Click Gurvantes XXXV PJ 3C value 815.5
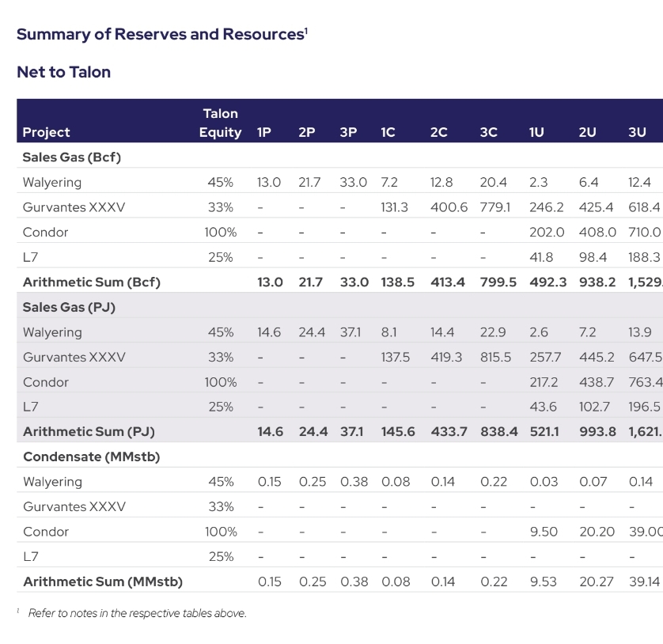This screenshot has height=644, width=663. click(495, 358)
